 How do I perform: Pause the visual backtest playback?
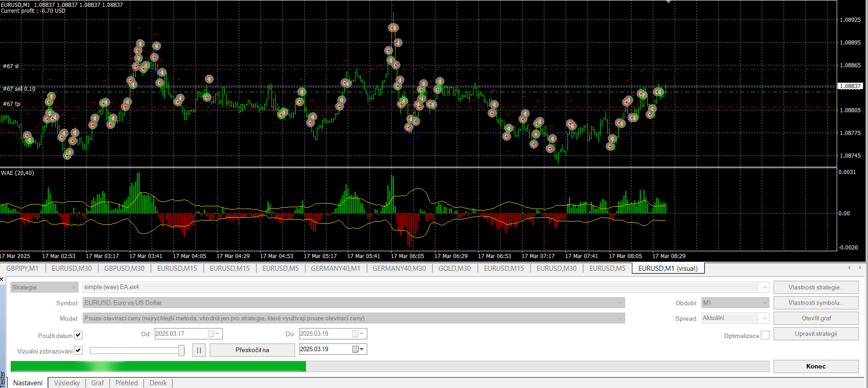click(x=199, y=350)
